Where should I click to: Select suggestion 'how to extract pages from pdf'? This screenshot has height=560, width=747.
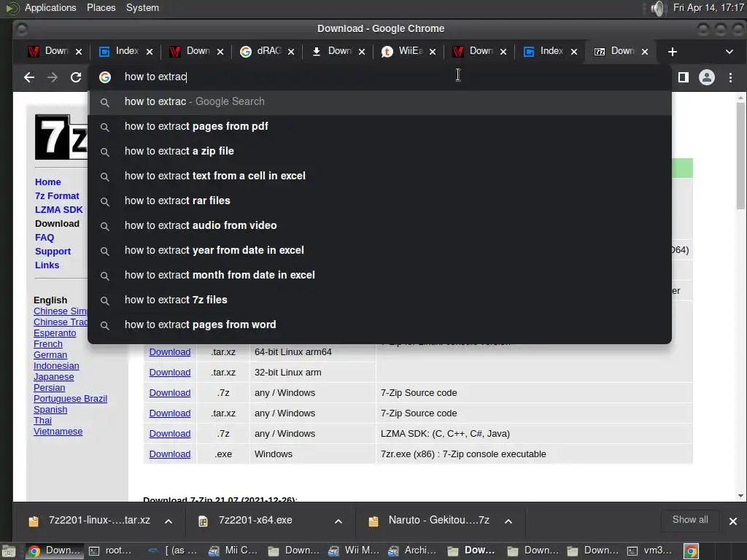(379, 126)
